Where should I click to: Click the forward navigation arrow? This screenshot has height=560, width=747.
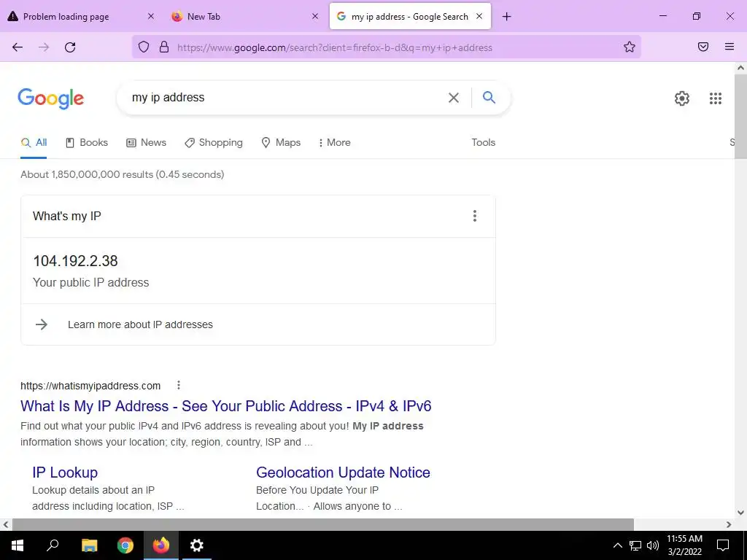point(44,47)
